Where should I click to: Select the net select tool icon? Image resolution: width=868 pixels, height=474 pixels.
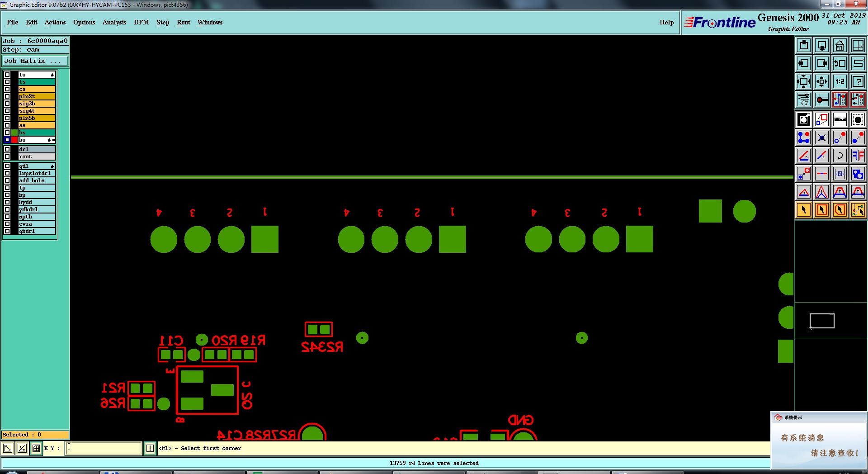(858, 210)
